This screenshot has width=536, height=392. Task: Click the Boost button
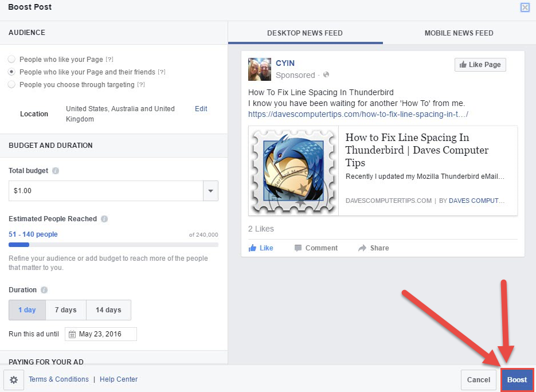[x=517, y=380]
